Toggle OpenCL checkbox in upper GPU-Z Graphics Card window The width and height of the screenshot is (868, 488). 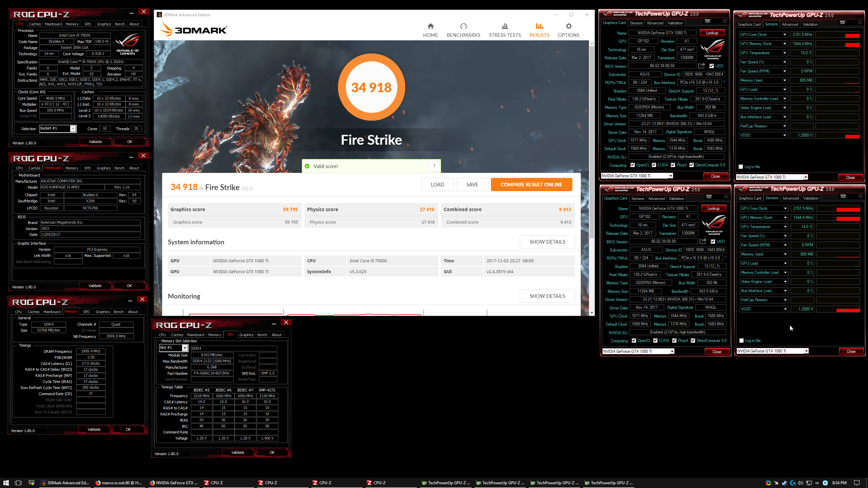[x=633, y=165]
